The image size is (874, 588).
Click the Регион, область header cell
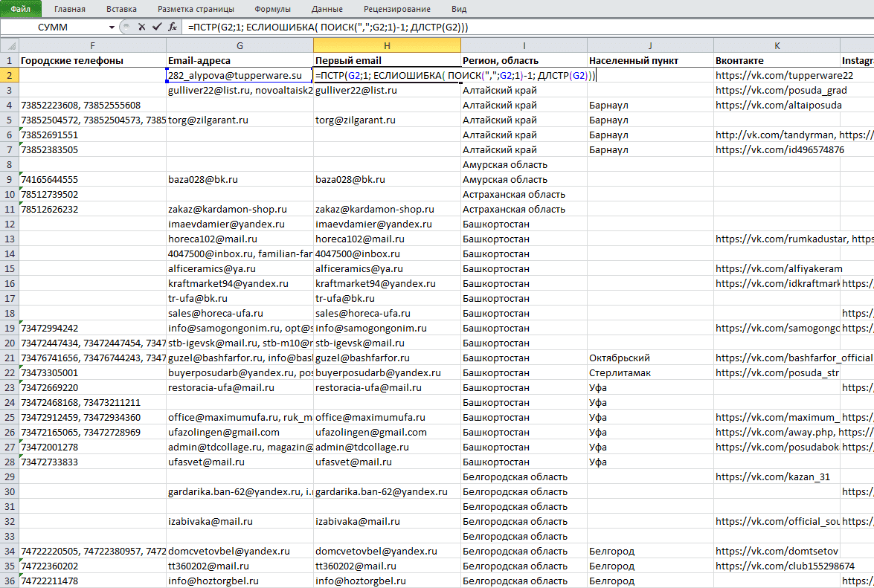click(524, 61)
